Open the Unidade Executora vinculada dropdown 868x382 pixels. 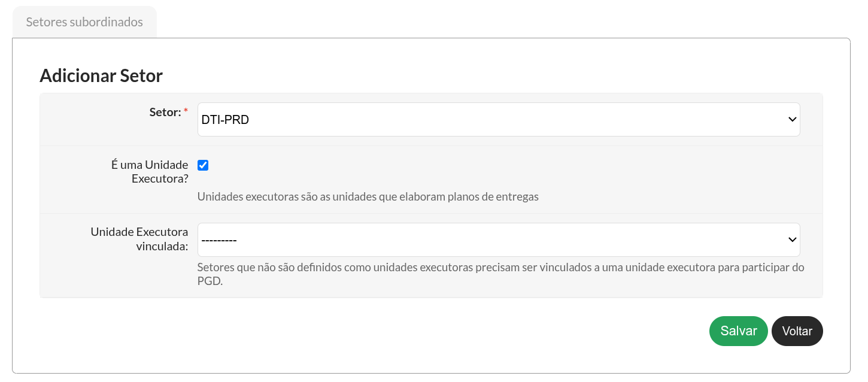pyautogui.click(x=499, y=240)
